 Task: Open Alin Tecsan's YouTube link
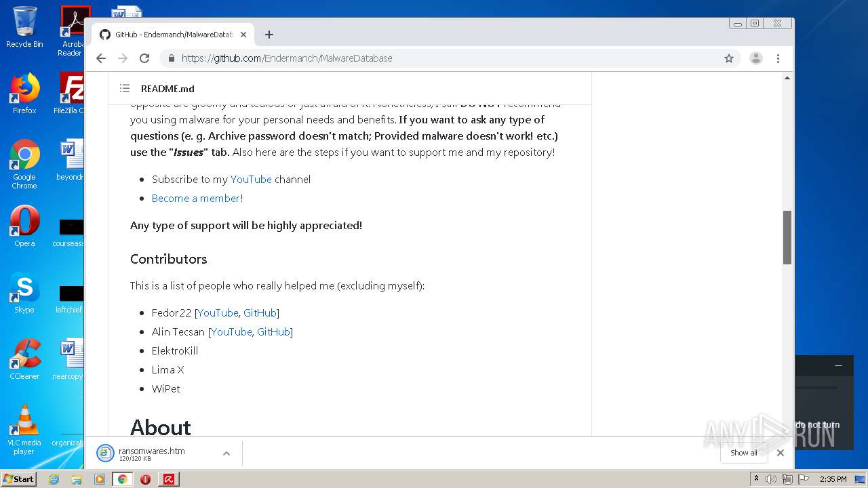coord(231,331)
